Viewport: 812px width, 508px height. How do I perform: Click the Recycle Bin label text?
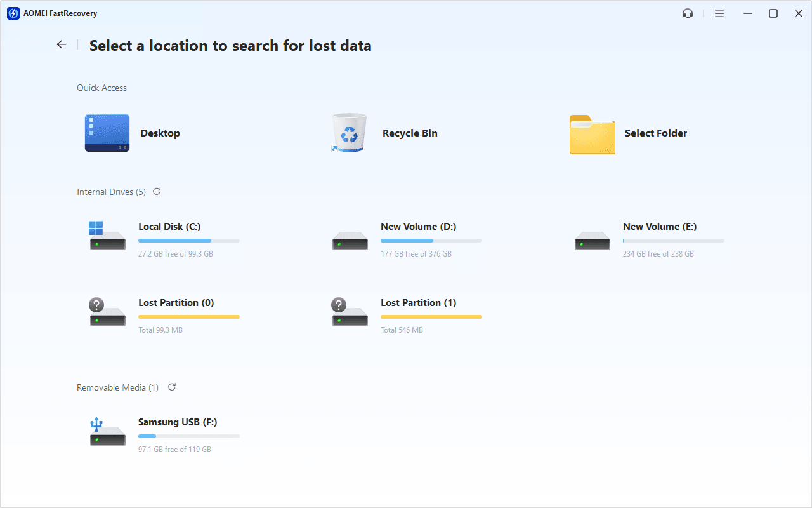[x=410, y=133]
